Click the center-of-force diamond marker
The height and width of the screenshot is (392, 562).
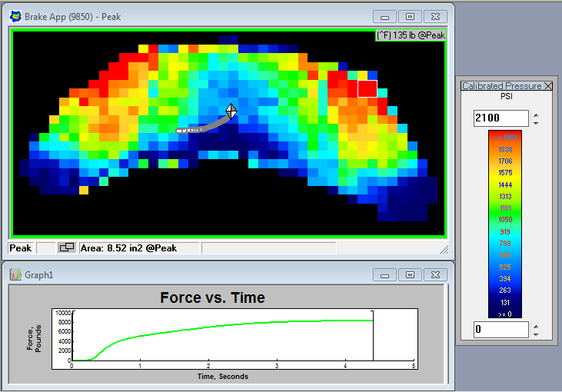click(231, 111)
